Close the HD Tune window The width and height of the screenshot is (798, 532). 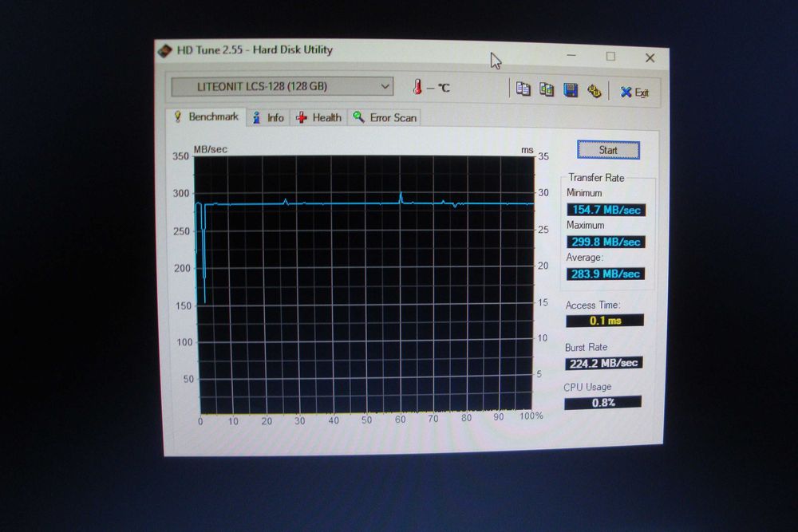point(650,57)
